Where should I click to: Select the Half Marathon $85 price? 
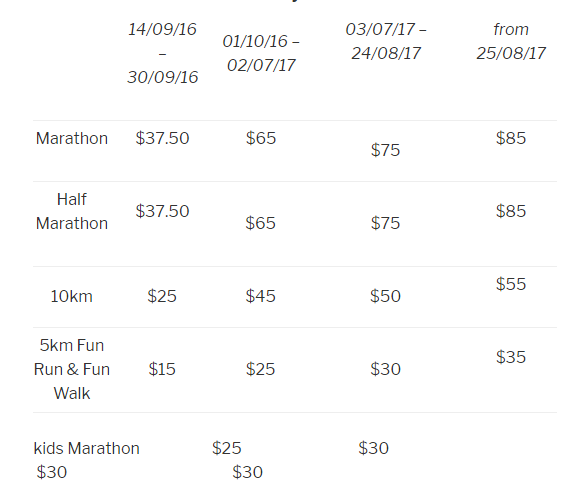511,211
